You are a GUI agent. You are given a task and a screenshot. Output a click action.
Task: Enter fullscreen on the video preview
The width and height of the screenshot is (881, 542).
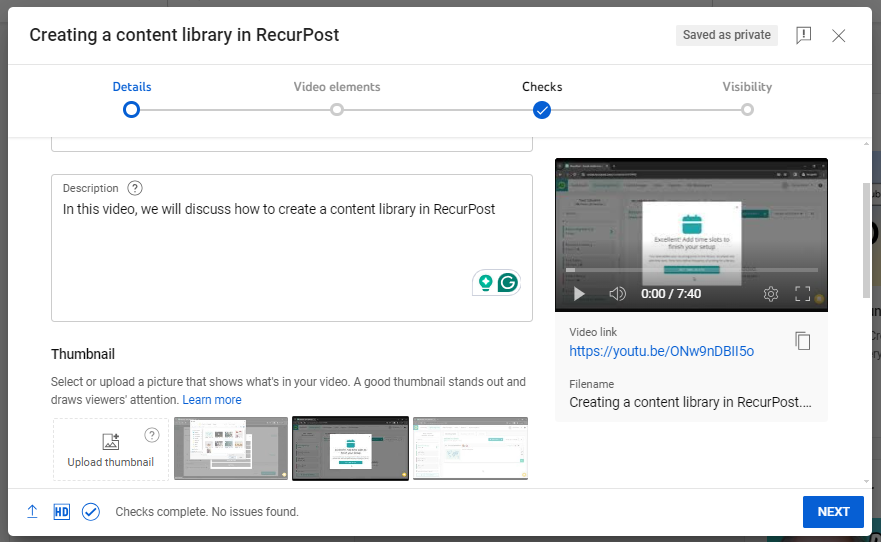[802, 294]
